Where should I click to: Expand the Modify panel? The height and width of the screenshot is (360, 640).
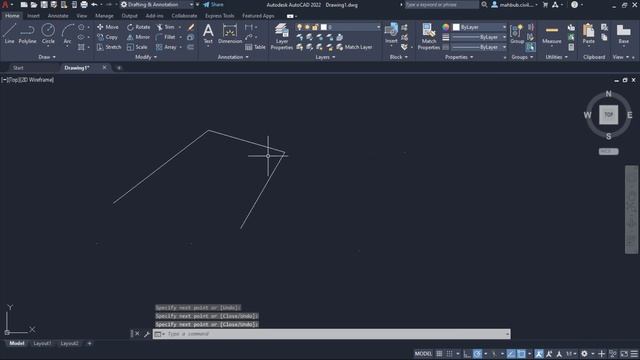pyautogui.click(x=146, y=57)
